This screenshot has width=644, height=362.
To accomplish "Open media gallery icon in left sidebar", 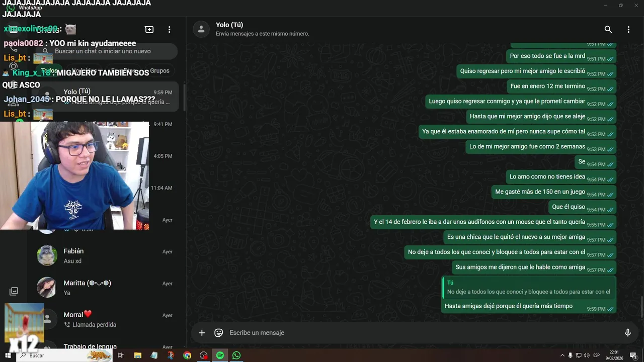I will [x=14, y=291].
